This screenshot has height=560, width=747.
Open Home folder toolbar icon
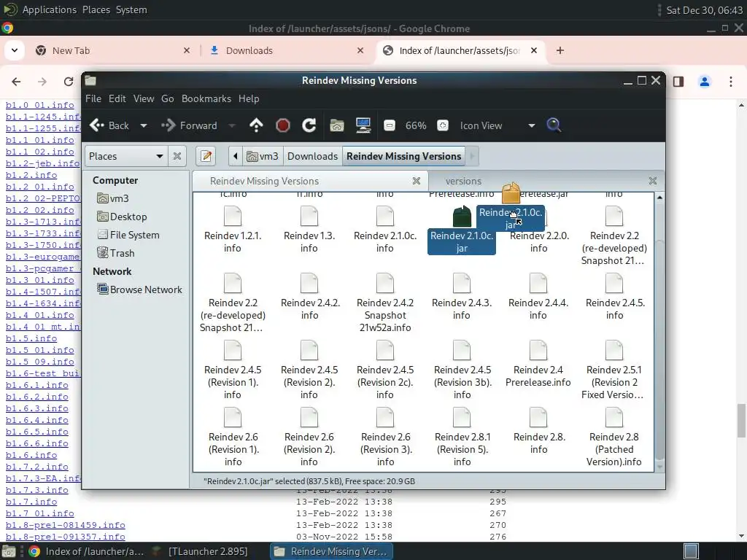click(x=337, y=125)
